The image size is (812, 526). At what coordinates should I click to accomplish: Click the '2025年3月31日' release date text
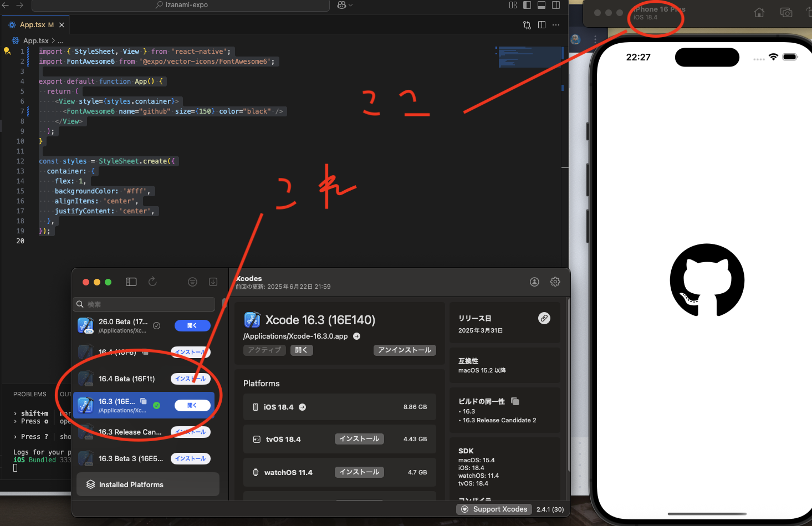481,330
